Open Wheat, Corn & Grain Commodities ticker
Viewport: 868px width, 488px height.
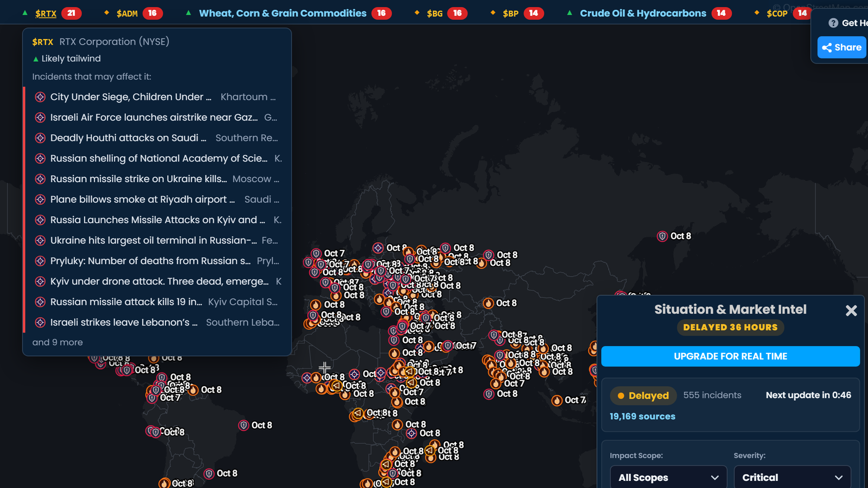283,14
